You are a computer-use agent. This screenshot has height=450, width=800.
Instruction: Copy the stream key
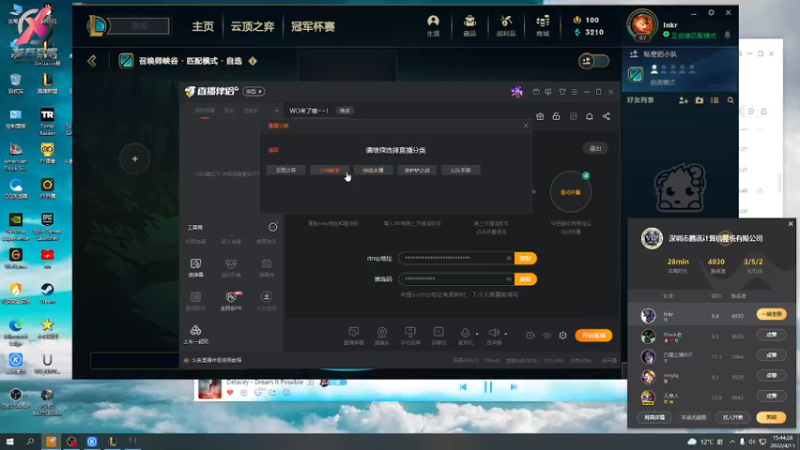click(526, 279)
